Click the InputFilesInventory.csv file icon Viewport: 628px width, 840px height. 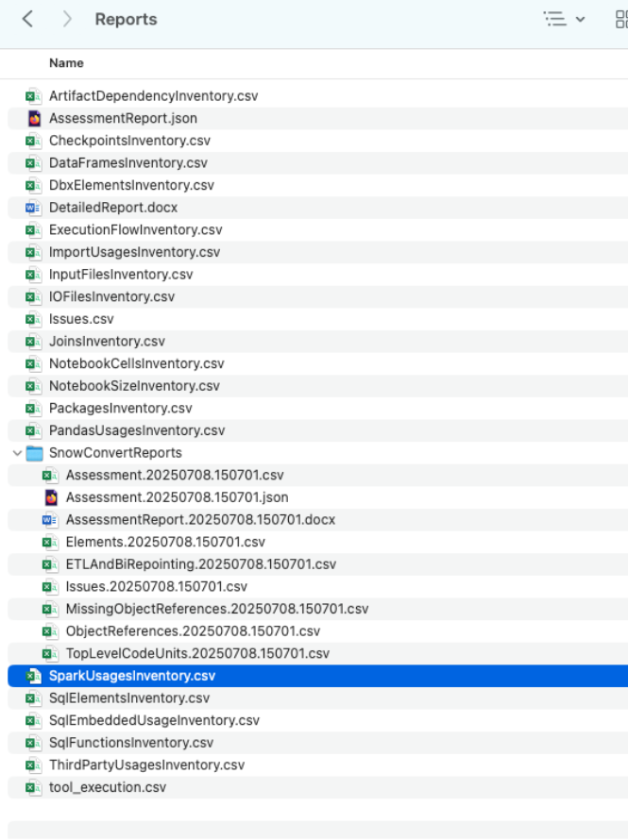click(x=33, y=275)
